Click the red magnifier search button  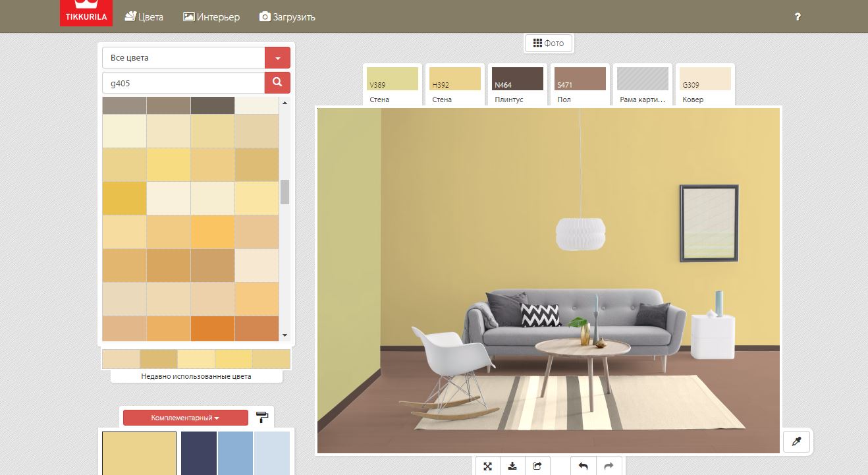coord(277,83)
